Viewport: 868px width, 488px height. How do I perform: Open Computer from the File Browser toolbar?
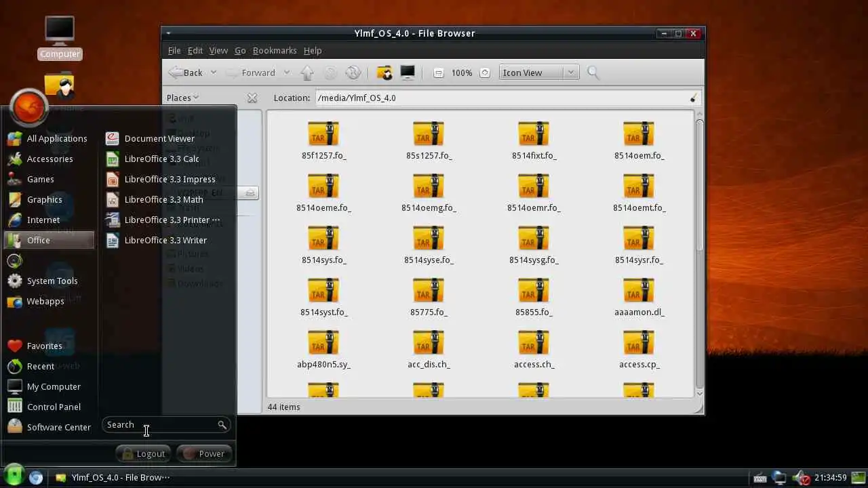tap(407, 73)
